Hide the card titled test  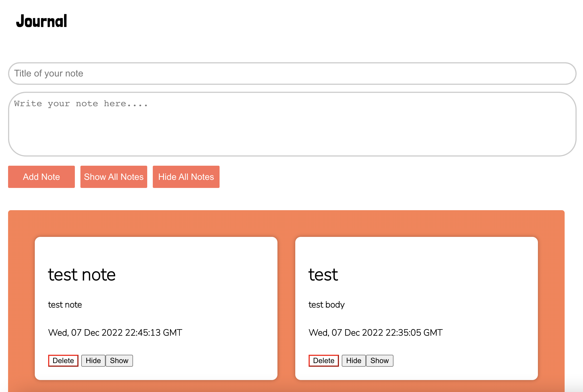click(353, 360)
